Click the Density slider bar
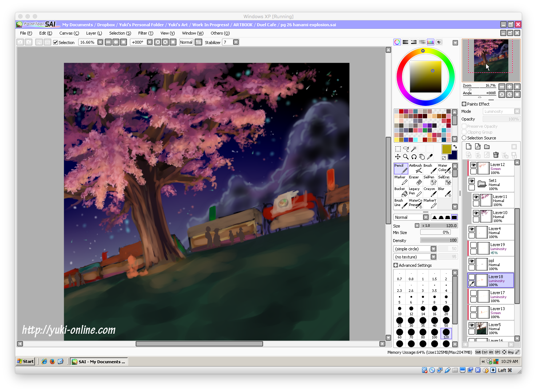Screen dimensions: 537x392 tap(439, 240)
